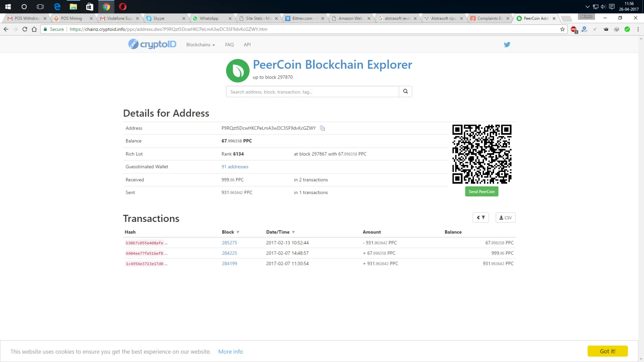This screenshot has height=362, width=644.
Task: Switch to Complaints Board tab
Action: (489, 18)
